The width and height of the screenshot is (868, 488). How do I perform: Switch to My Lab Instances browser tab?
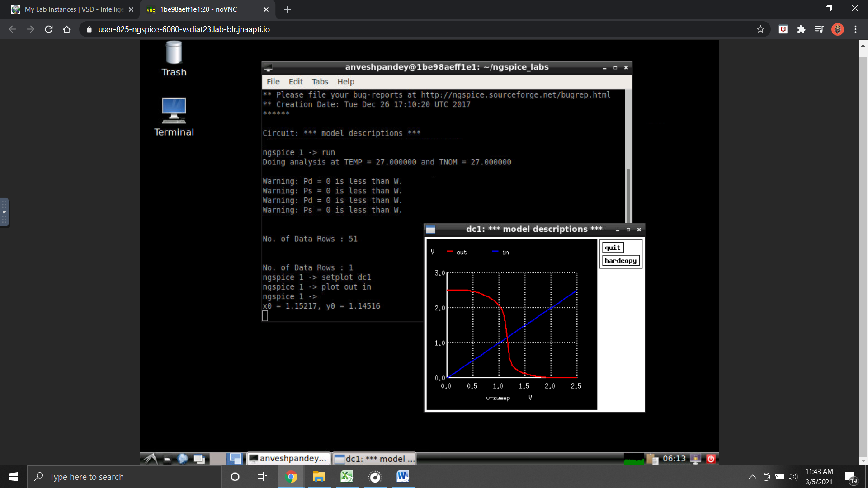pyautogui.click(x=72, y=9)
